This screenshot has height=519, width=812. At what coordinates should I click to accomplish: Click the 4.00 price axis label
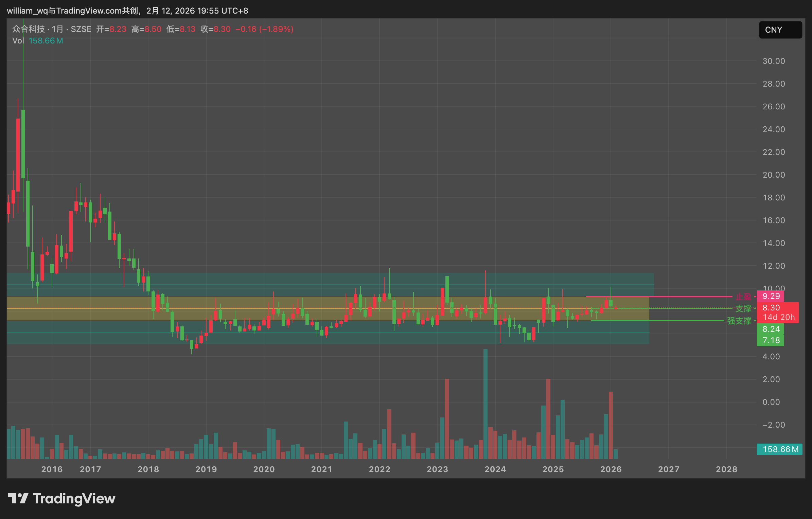tap(771, 357)
